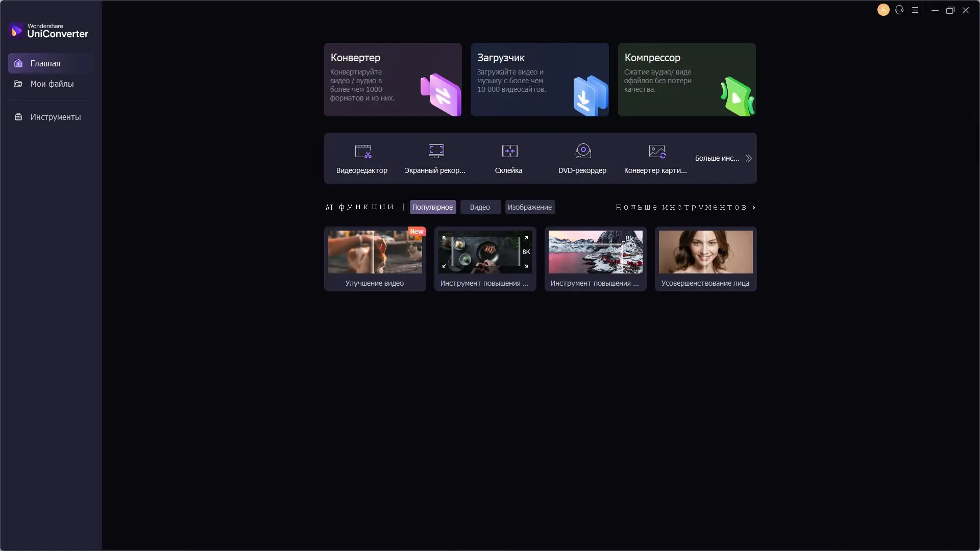This screenshot has height=551, width=980.
Task: Click the user account avatar
Action: tap(883, 10)
